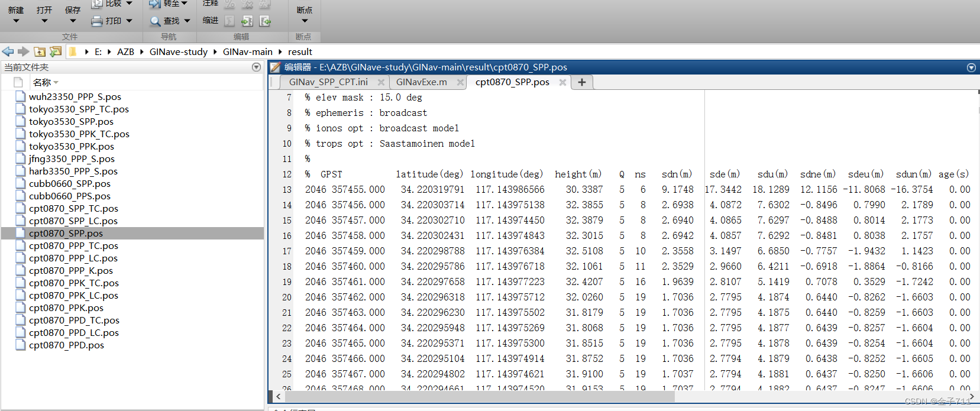Viewport: 980px width, 411px height.
Task: Expand the 保存 dropdown arrow
Action: [73, 21]
